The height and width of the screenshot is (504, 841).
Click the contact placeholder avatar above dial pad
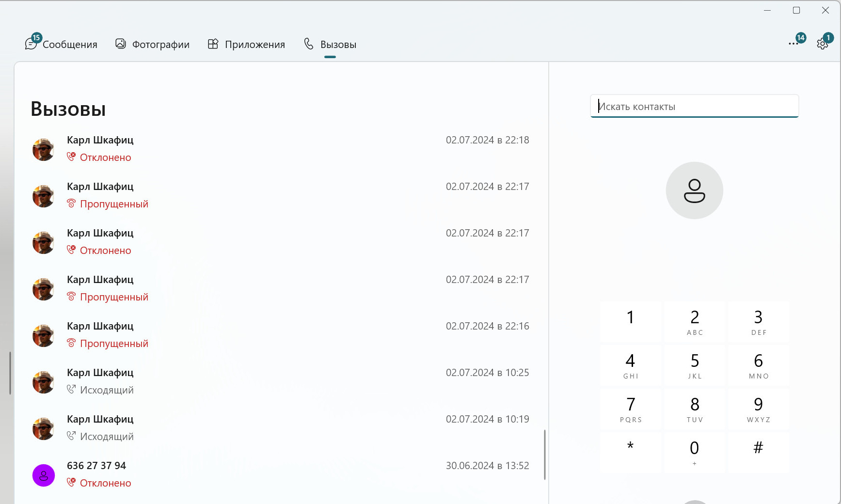click(x=694, y=190)
